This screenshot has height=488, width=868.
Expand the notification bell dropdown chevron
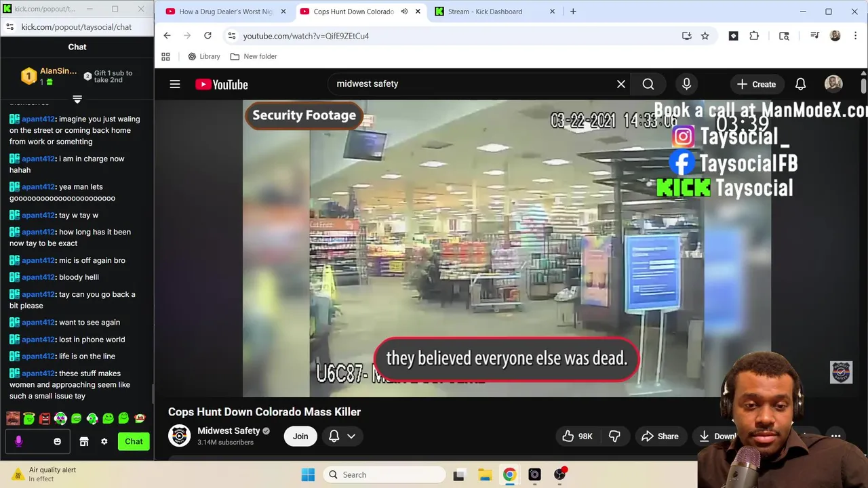tap(351, 436)
